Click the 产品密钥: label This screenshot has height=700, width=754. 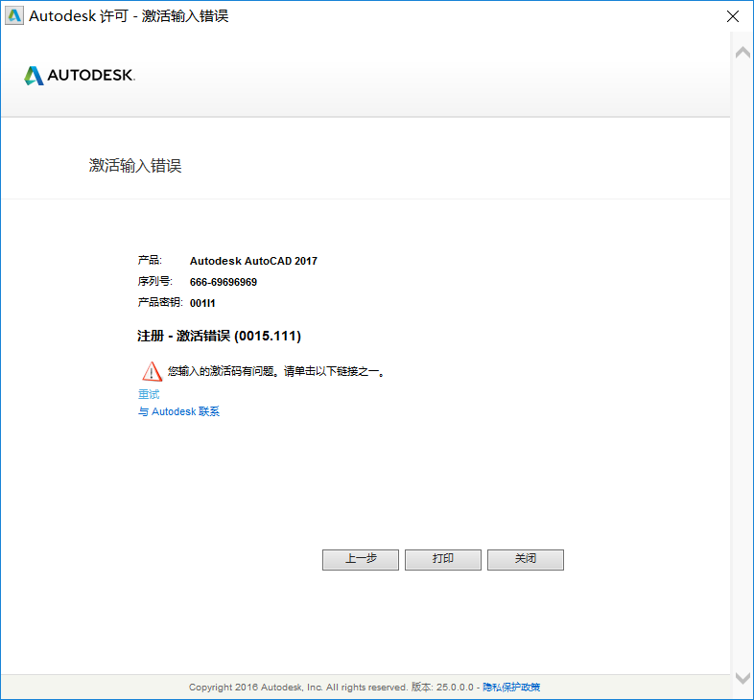click(160, 302)
